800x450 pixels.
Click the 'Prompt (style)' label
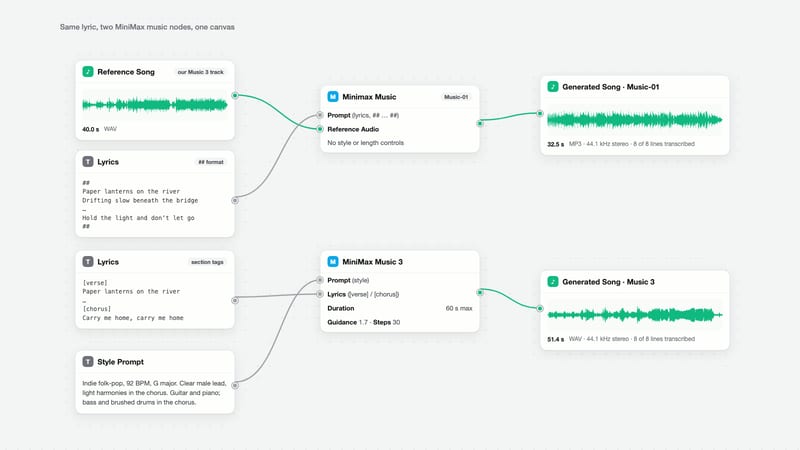(348, 280)
